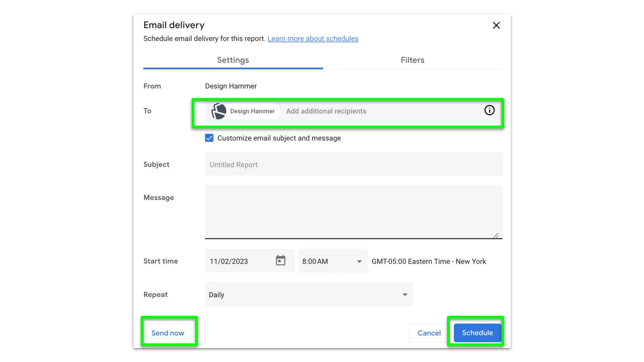The image size is (644, 362).
Task: Open the start date calendar picker icon
Action: 280,261
